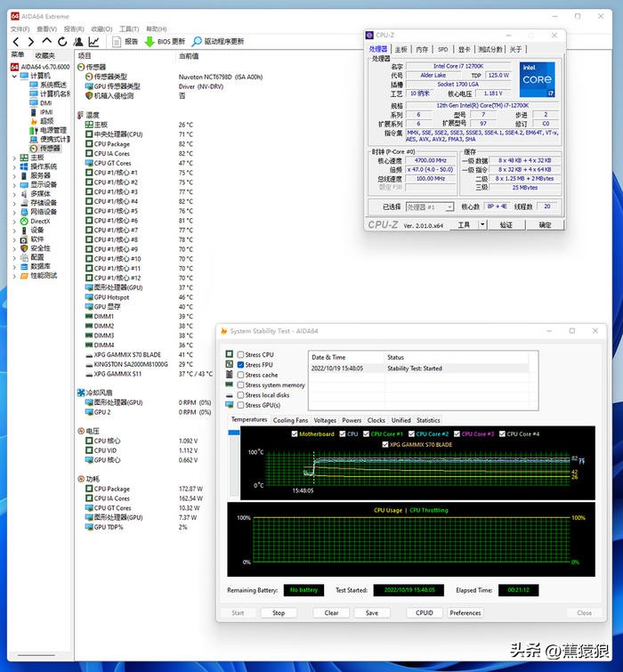
Task: Toggle CPU Core #1 graph checkbox
Action: click(x=366, y=433)
